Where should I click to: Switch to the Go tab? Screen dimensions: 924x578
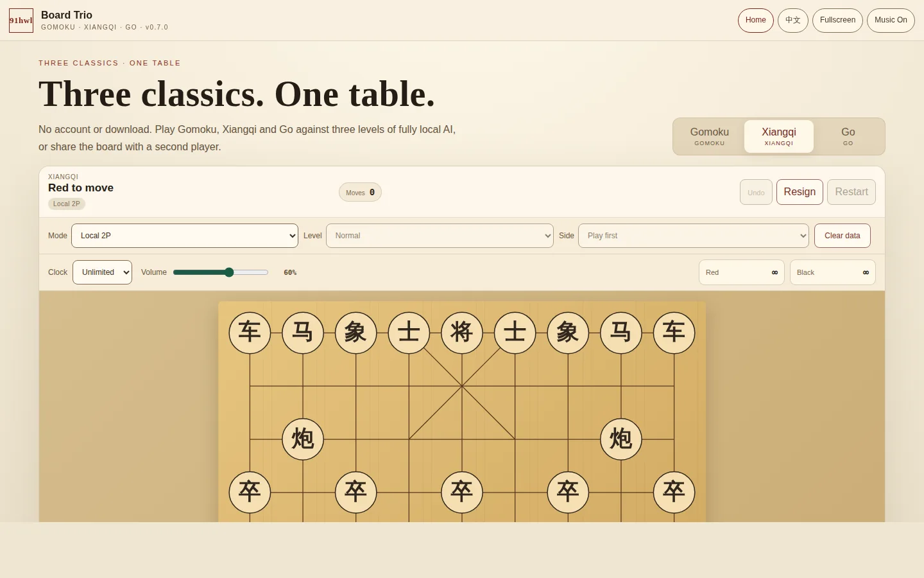(x=848, y=136)
